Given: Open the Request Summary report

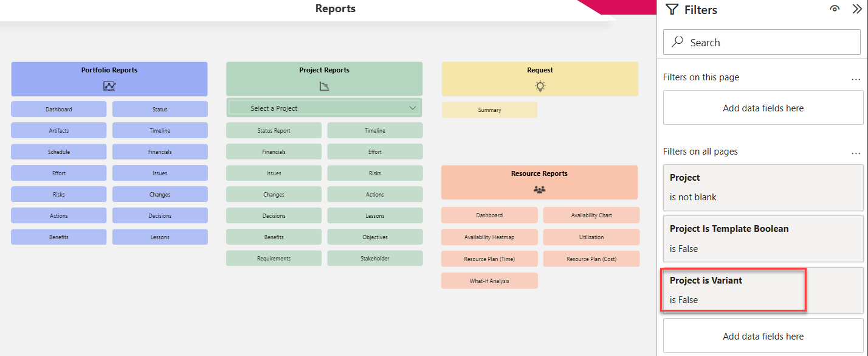Looking at the screenshot, I should 489,110.
